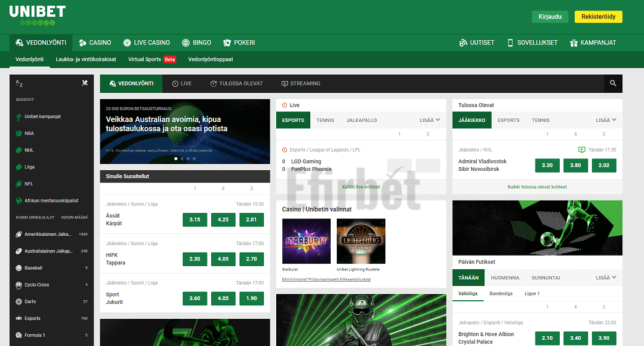Bet on Brighton at odds 2.10
The image size is (644, 346).
pos(547,338)
